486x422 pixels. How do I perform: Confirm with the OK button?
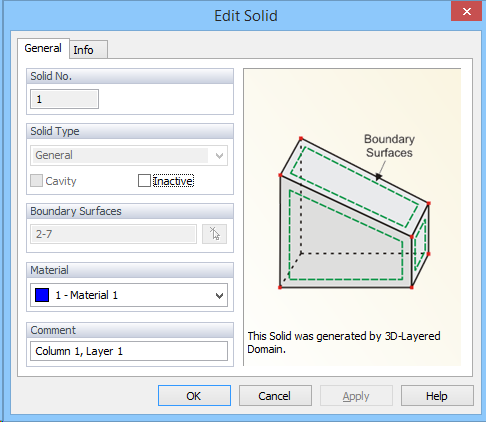194,396
